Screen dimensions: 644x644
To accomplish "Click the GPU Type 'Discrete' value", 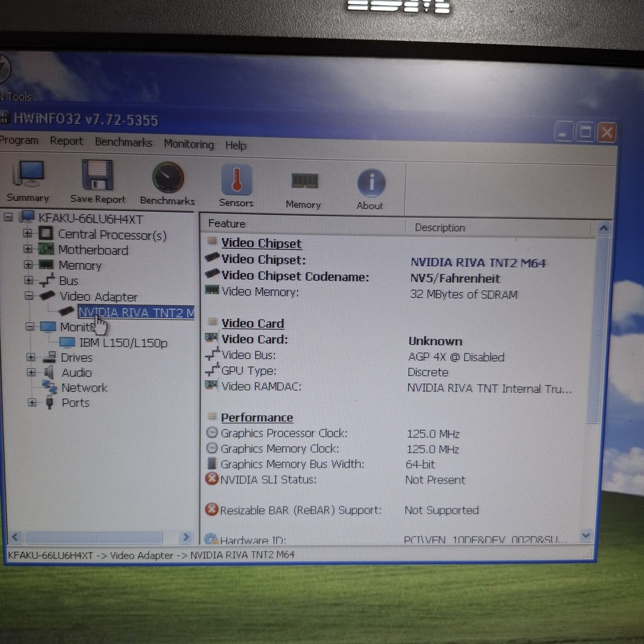I will (x=428, y=373).
